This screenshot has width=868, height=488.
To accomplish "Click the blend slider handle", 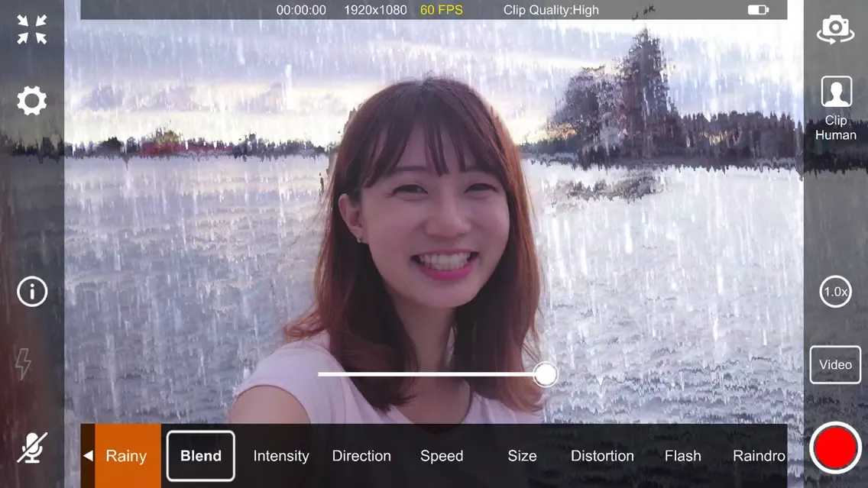I will tap(545, 374).
